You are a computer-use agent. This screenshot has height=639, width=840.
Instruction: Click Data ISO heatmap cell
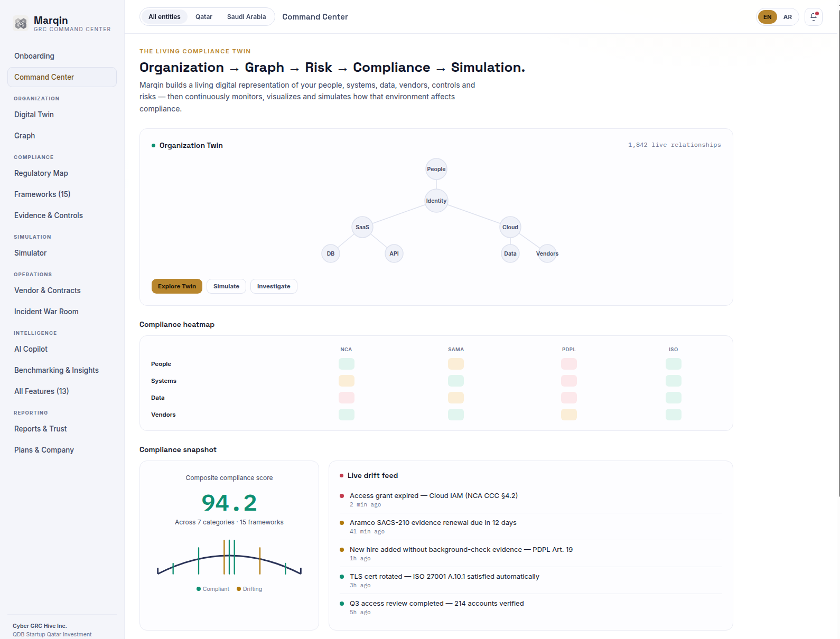click(x=674, y=398)
